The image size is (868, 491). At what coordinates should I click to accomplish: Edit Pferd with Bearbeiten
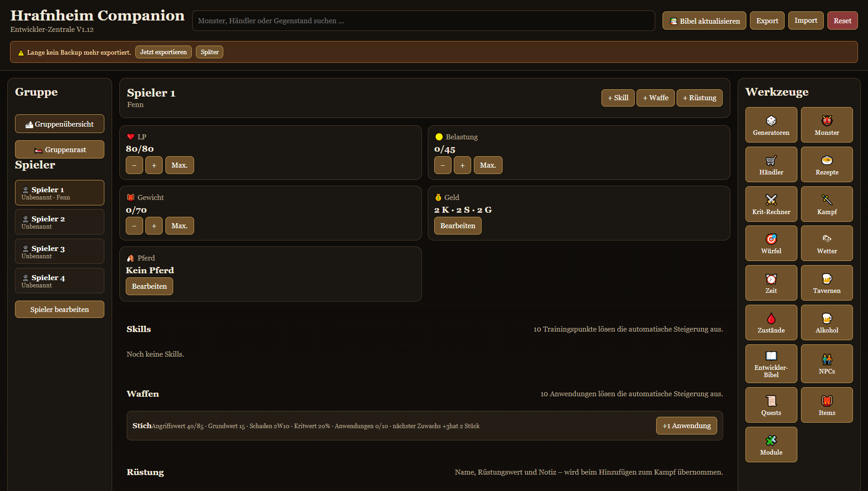pos(149,286)
